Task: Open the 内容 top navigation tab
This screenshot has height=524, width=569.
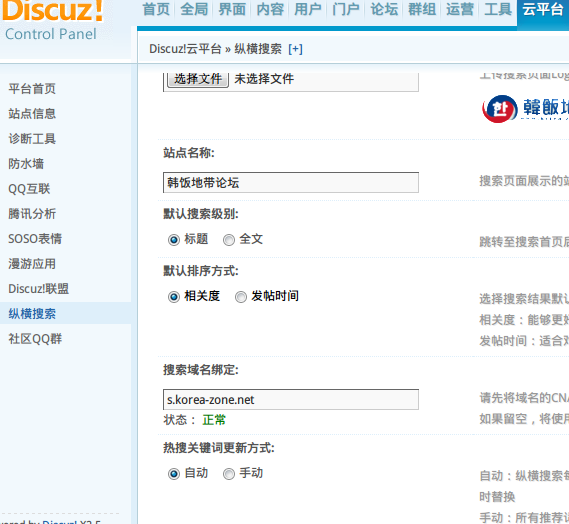Action: 270,9
